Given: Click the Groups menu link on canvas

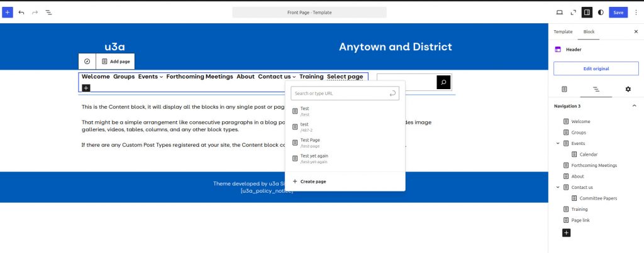Looking at the screenshot, I should [x=124, y=76].
